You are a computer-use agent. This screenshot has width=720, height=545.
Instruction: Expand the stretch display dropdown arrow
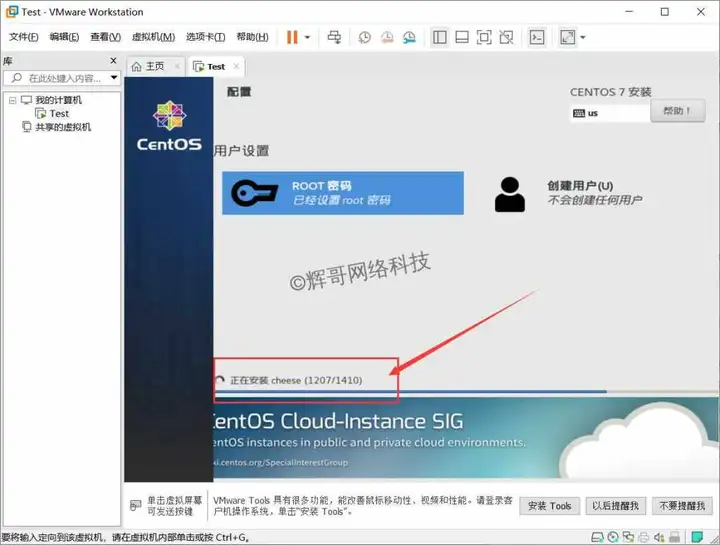coord(583,37)
